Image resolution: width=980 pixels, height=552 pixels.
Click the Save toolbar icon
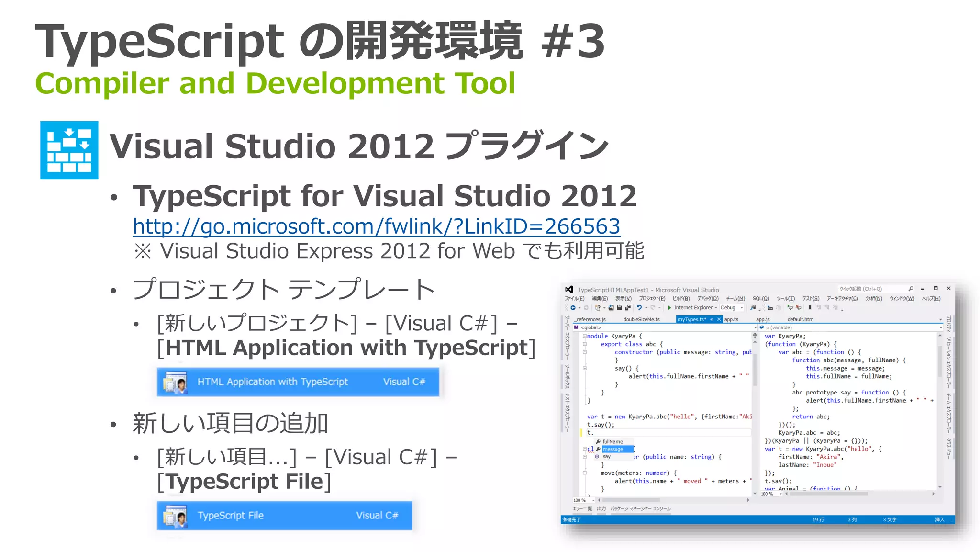click(x=619, y=308)
